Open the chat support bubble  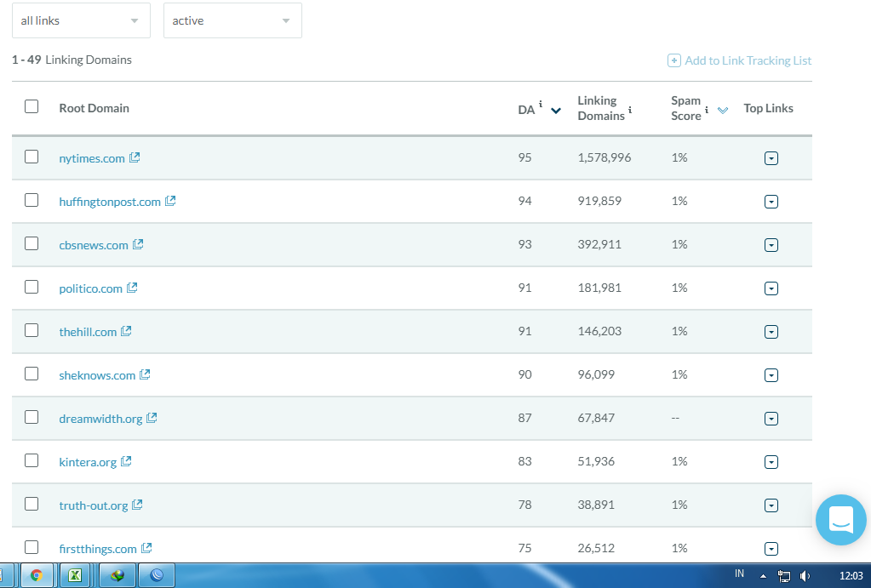[841, 520]
